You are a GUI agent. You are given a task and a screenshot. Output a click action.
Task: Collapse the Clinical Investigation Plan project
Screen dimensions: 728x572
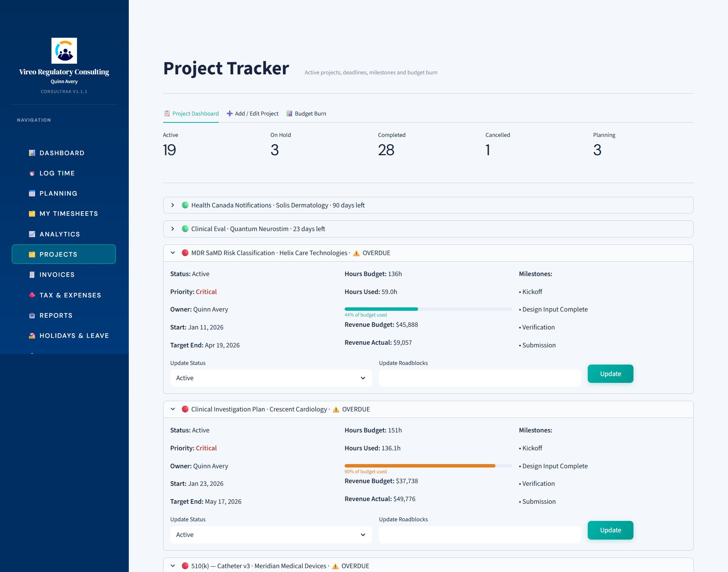coord(428,409)
